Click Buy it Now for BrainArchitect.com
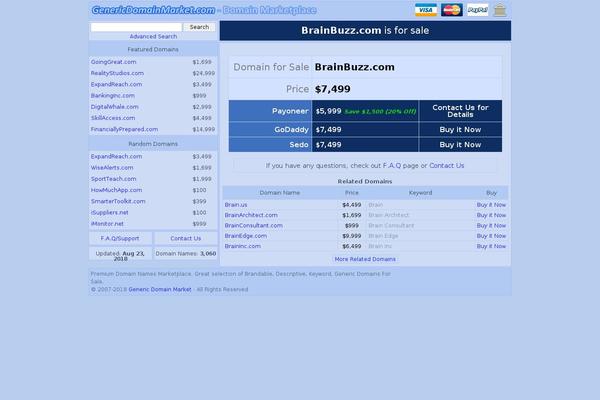This screenshot has width=600, height=400. [x=491, y=216]
